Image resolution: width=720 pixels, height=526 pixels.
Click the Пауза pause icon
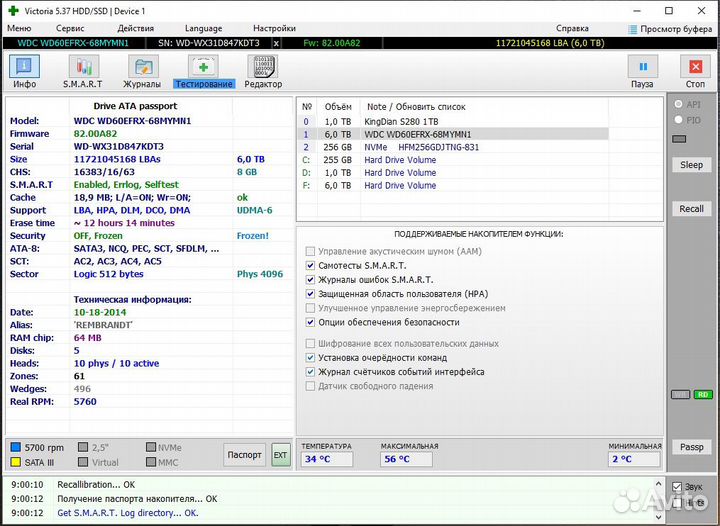[643, 67]
